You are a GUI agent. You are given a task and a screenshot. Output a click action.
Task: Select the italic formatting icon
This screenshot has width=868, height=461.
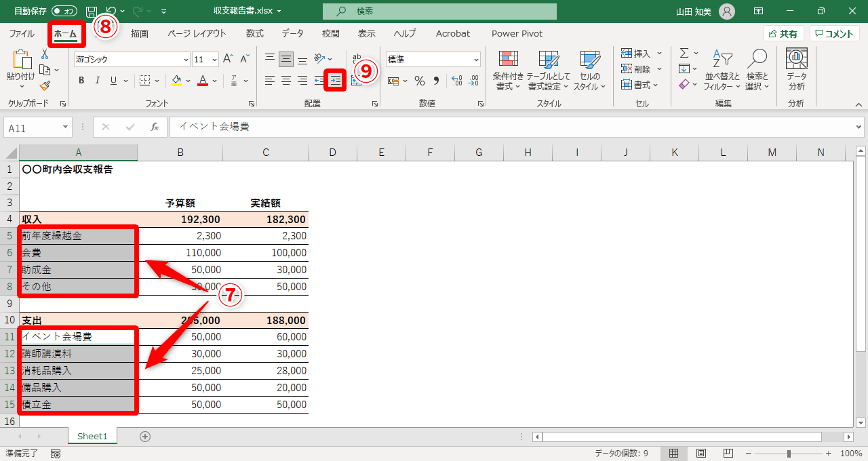[97, 80]
